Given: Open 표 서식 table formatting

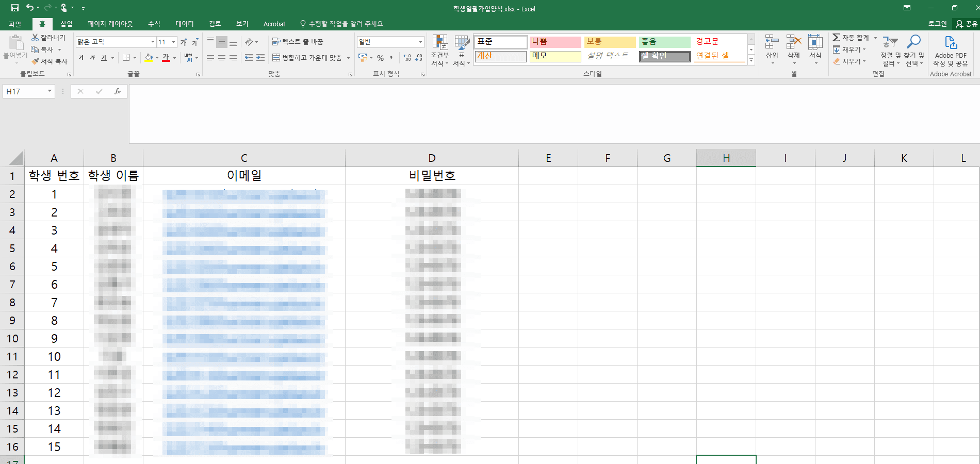Looking at the screenshot, I should (x=461, y=50).
